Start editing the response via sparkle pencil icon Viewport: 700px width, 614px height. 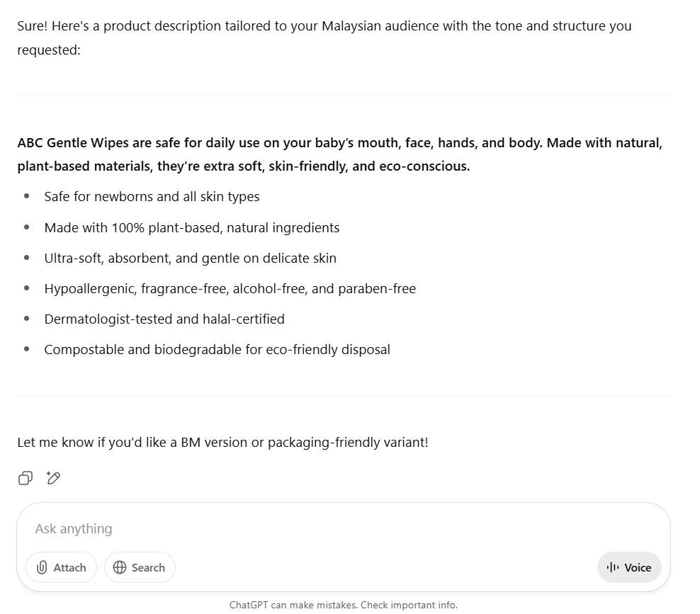point(53,478)
